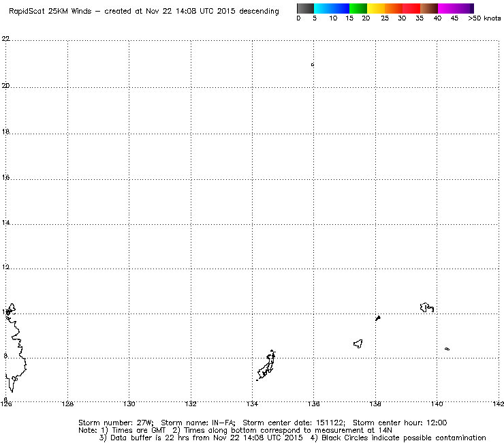The height and width of the screenshot is (443, 504).
Task: Click the latitude label 14
Action: coord(5,223)
